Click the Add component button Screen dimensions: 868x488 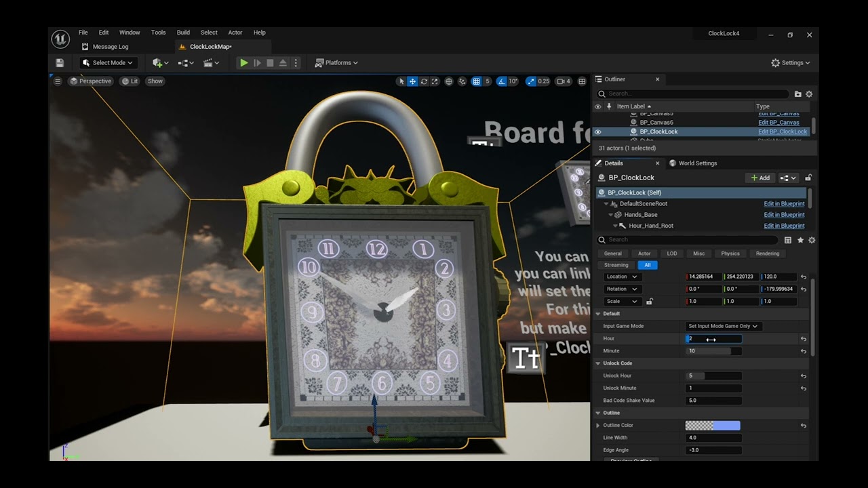point(760,178)
